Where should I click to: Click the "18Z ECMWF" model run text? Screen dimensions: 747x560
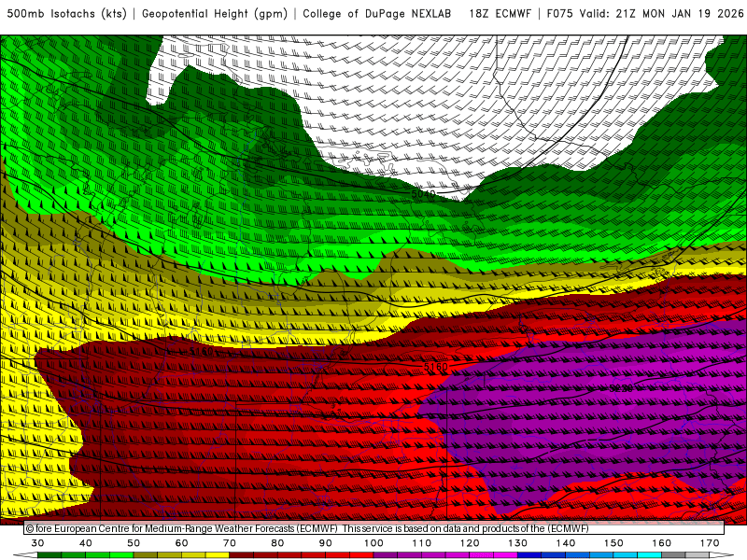(x=500, y=14)
